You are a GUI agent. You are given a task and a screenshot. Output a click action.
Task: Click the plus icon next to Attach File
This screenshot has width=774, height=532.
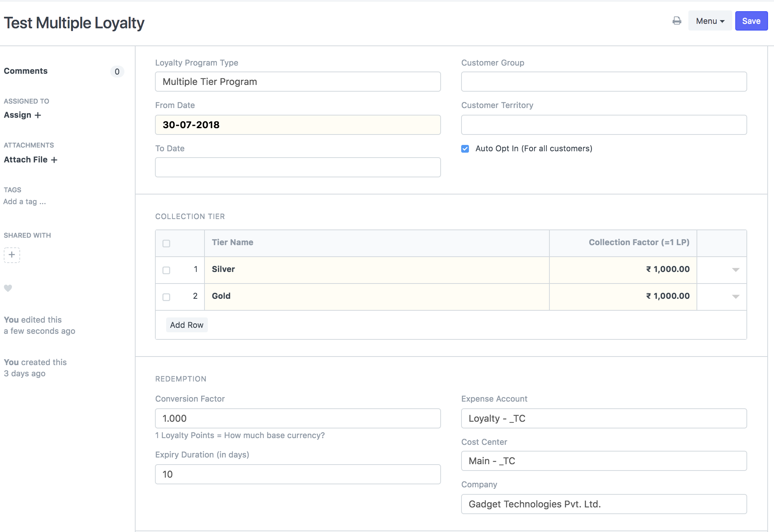(54, 160)
